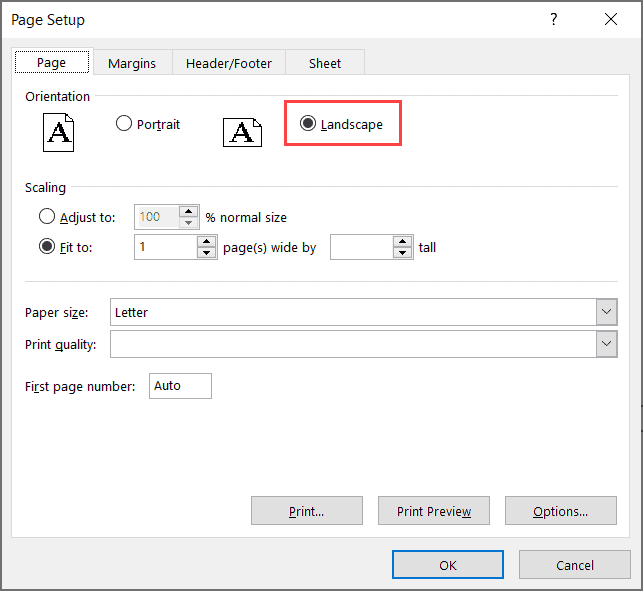
Task: Click the First page number field
Action: [180, 386]
